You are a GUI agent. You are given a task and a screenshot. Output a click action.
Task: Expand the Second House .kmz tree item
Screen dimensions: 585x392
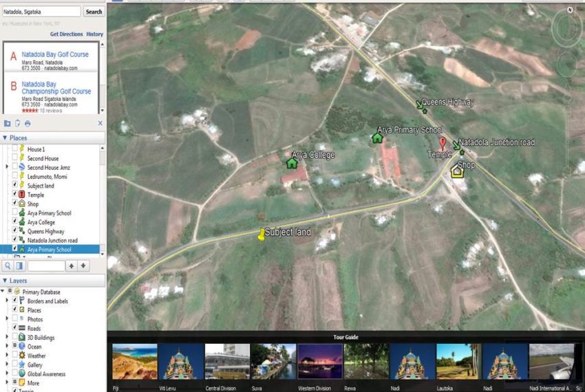pos(7,167)
